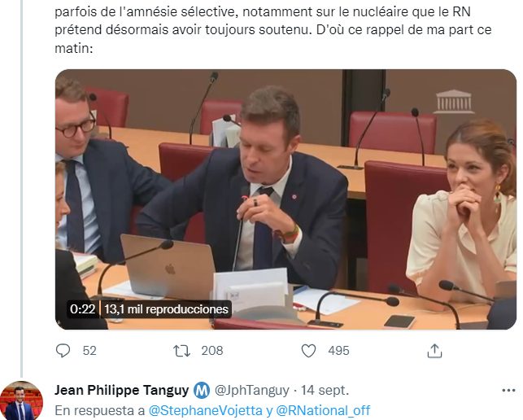Open Jean Philippe Tanguy's profile avatar
This screenshot has height=420, width=523.
(22, 400)
